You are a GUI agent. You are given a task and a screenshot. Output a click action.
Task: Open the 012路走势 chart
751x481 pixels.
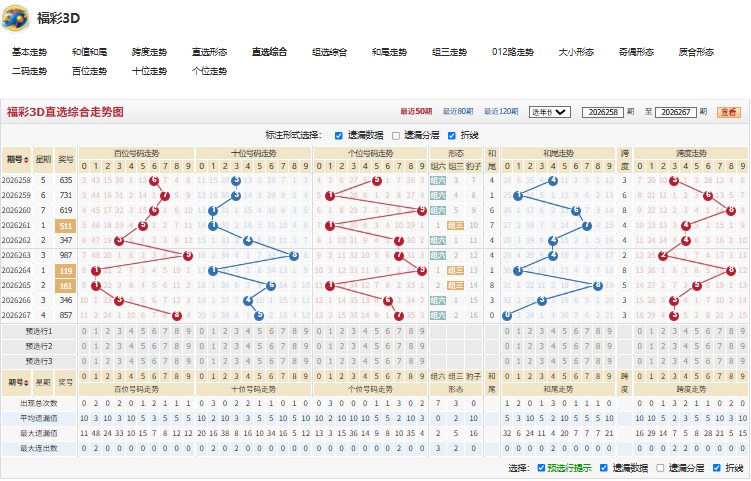coord(512,52)
